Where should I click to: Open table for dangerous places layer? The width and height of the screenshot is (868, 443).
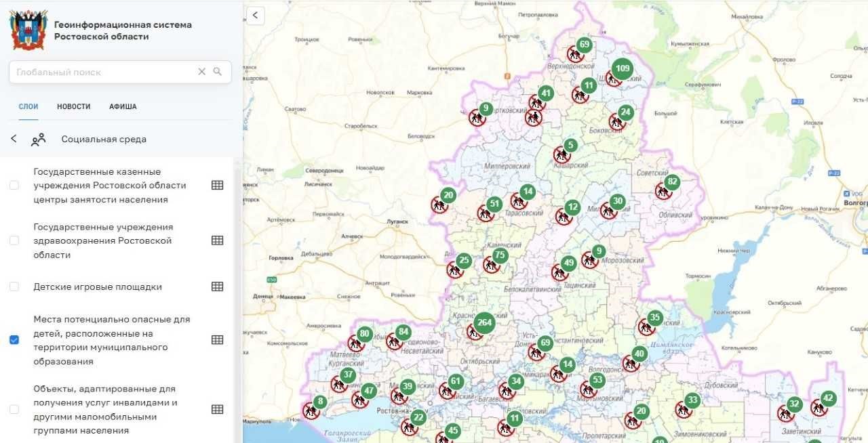coord(217,340)
